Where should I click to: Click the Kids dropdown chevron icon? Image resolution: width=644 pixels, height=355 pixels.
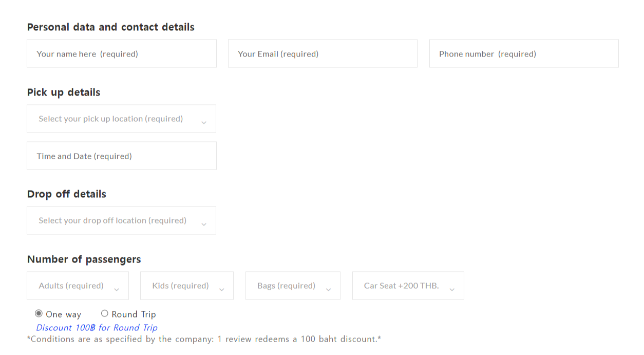pyautogui.click(x=222, y=290)
